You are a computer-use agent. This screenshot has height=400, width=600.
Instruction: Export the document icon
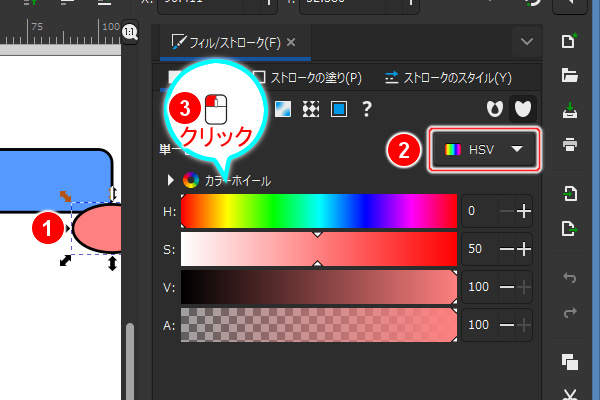[570, 229]
